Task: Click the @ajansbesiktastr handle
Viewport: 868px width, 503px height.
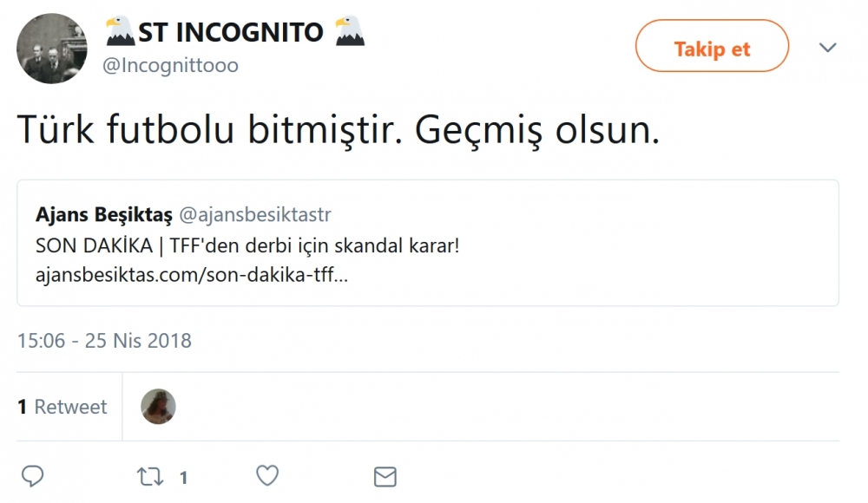Action: pos(254,214)
